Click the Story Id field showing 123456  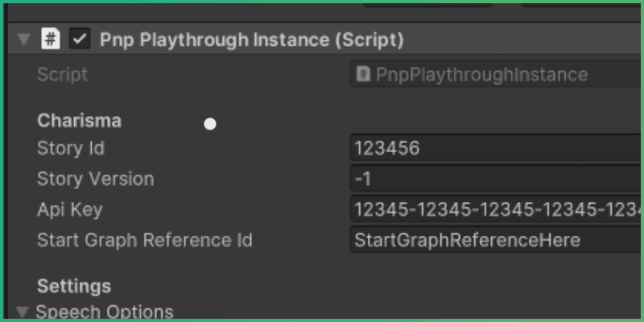495,148
